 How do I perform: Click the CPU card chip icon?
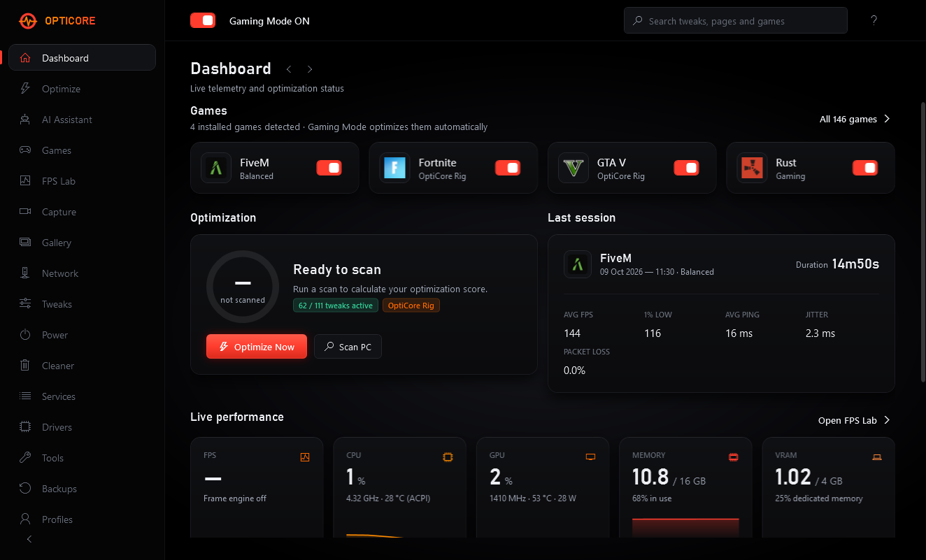click(x=448, y=457)
